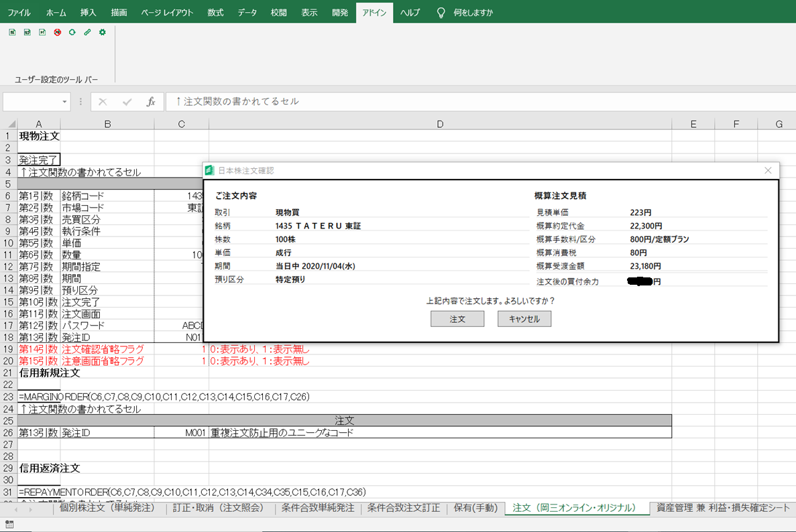Open the 保有(手動) sheet tab
This screenshot has height=532, width=796.
tap(476, 508)
